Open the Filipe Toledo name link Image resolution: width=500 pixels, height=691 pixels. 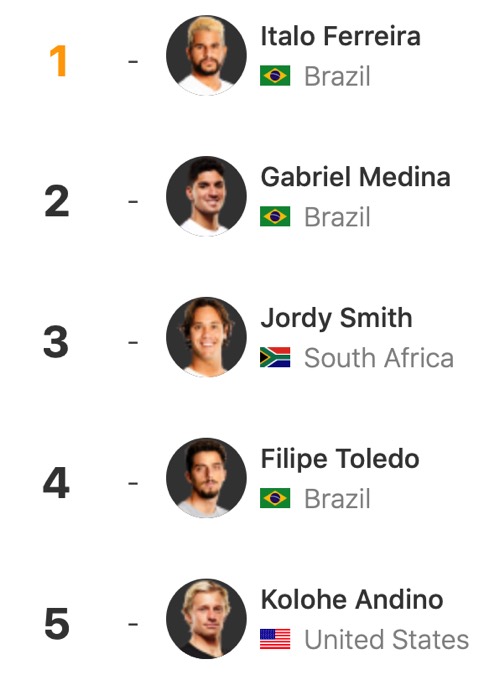tap(340, 460)
